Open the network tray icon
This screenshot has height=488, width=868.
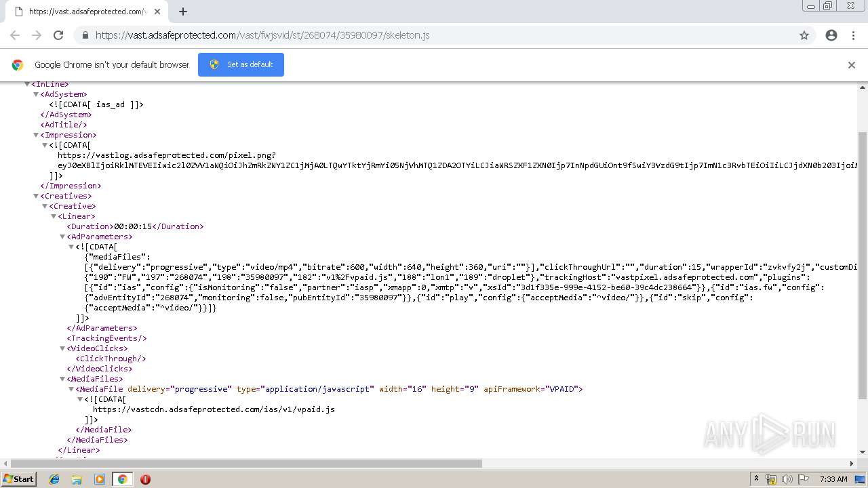[x=771, y=479]
